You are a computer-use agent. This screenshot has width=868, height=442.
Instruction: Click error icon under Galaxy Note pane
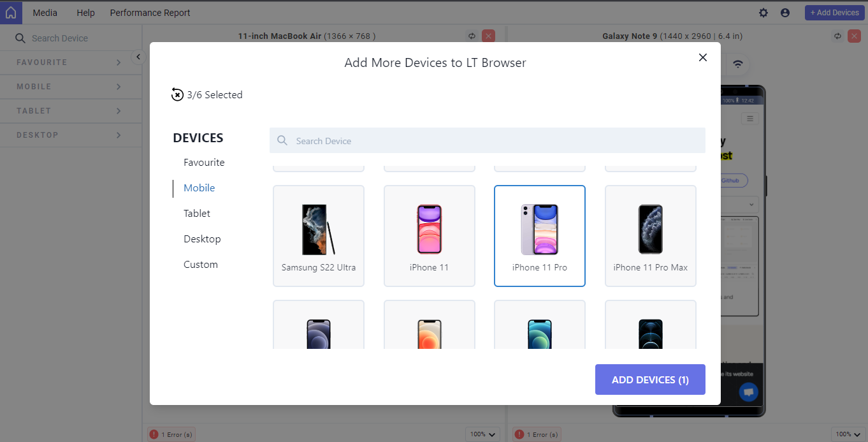(x=519, y=434)
